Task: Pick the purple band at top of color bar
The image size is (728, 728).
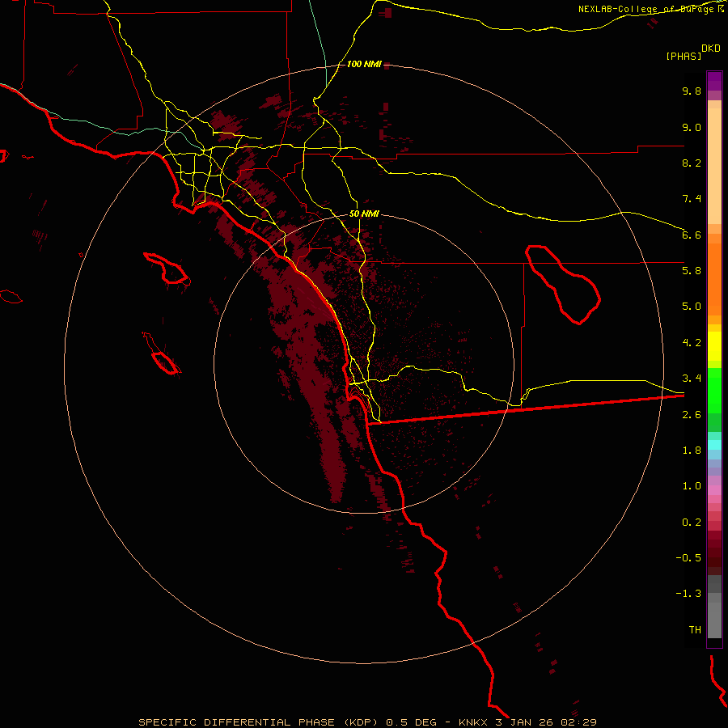Action: (714, 81)
